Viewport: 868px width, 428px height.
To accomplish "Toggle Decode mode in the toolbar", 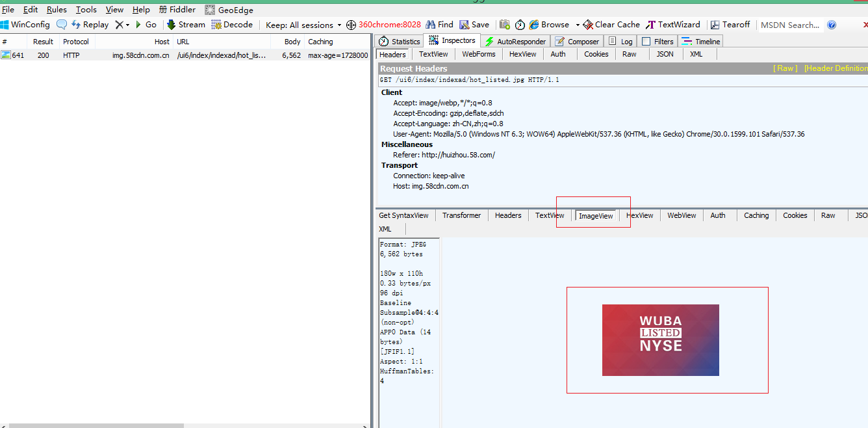I will tap(232, 25).
